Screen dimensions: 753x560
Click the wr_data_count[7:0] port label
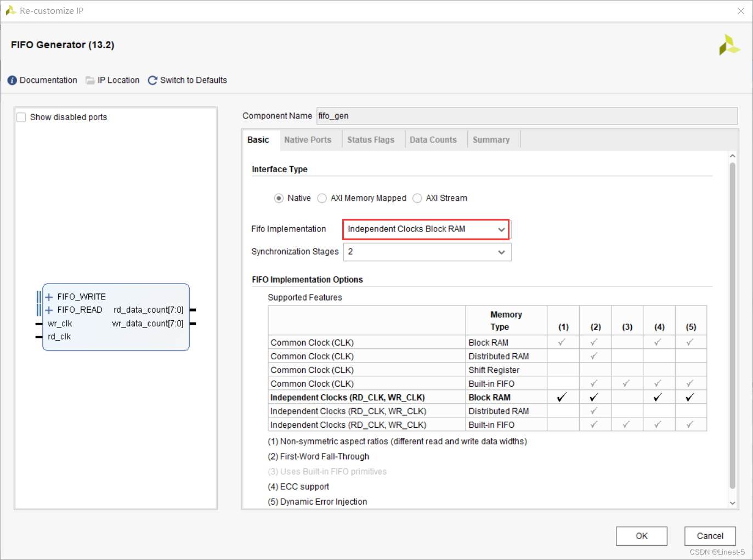(x=148, y=324)
